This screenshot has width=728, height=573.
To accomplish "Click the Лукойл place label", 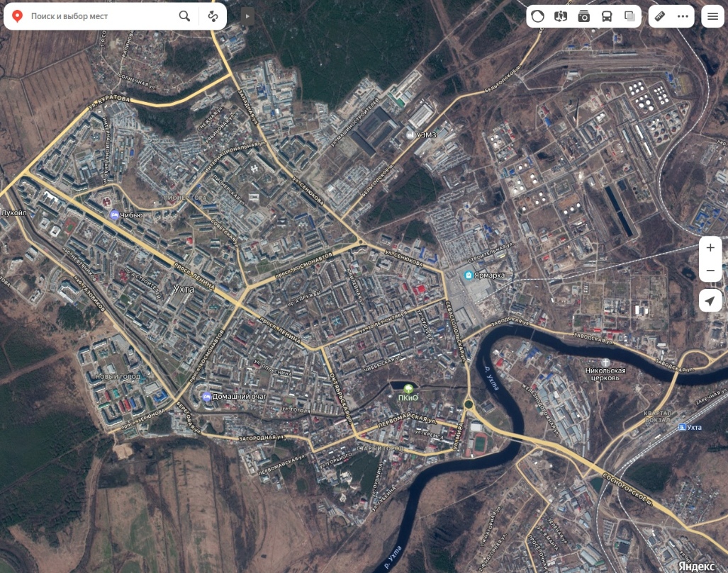I will click(14, 213).
